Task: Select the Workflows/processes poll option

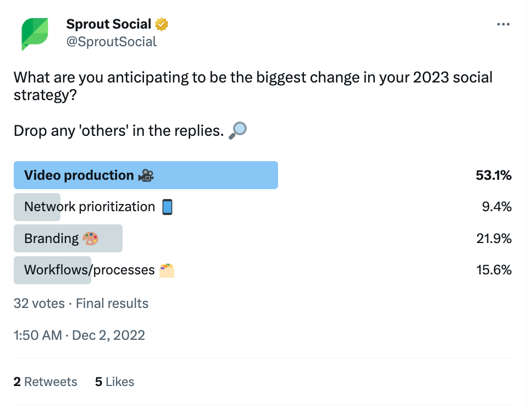Action: pyautogui.click(x=90, y=270)
